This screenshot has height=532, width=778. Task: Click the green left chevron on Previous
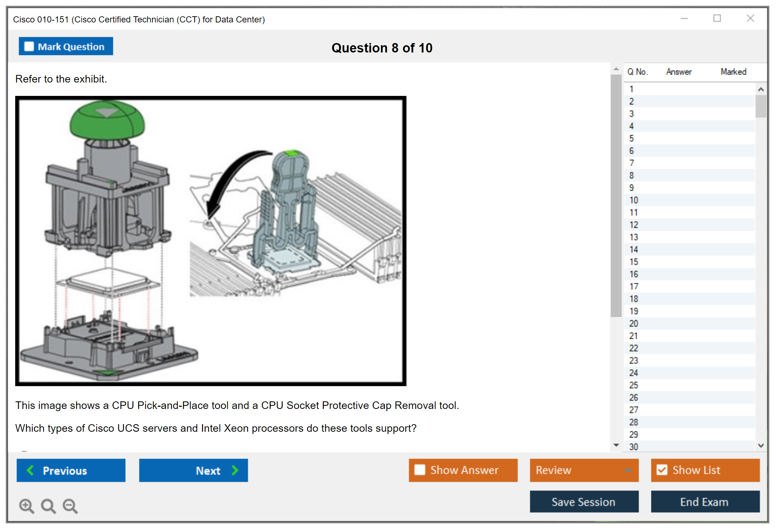click(x=30, y=470)
